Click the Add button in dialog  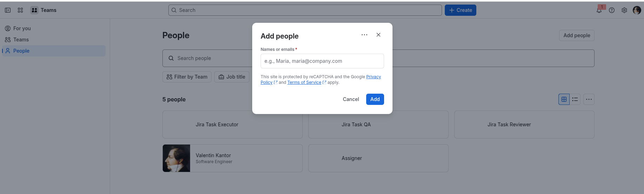tap(375, 99)
